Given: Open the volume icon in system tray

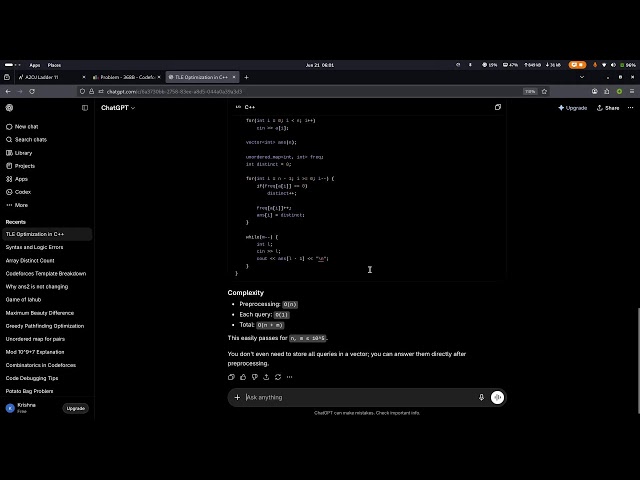Looking at the screenshot, I should pos(613,65).
